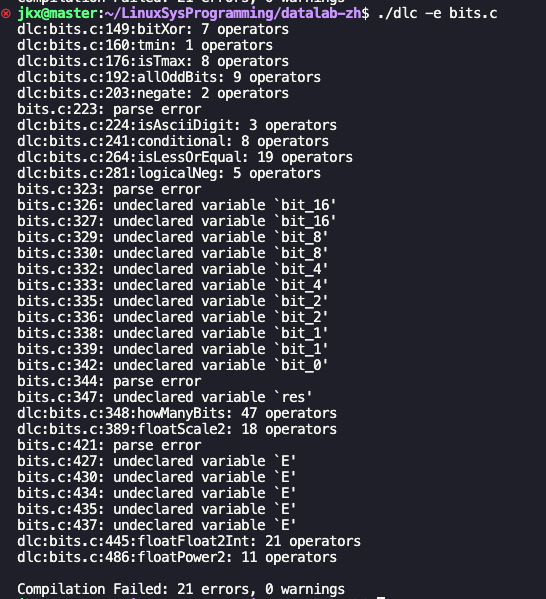Click the ./dlc -e bits.c command text
The image size is (546, 599).
[x=437, y=13]
